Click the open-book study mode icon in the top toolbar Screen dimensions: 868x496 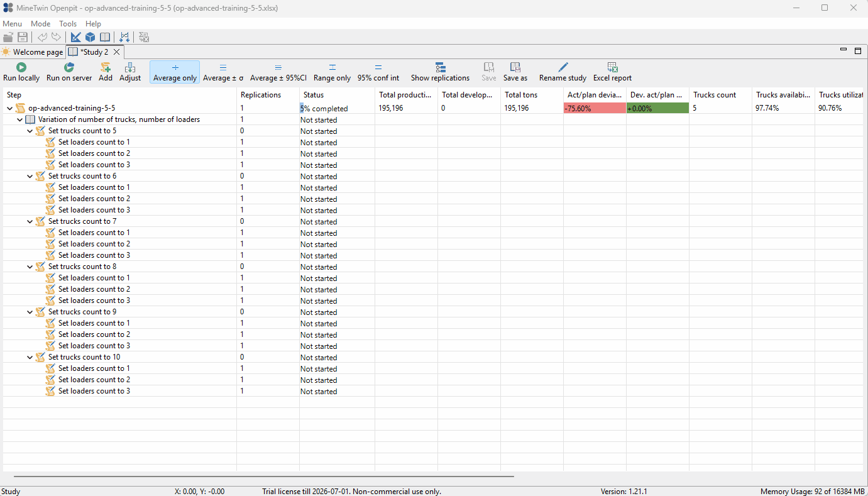pos(105,38)
